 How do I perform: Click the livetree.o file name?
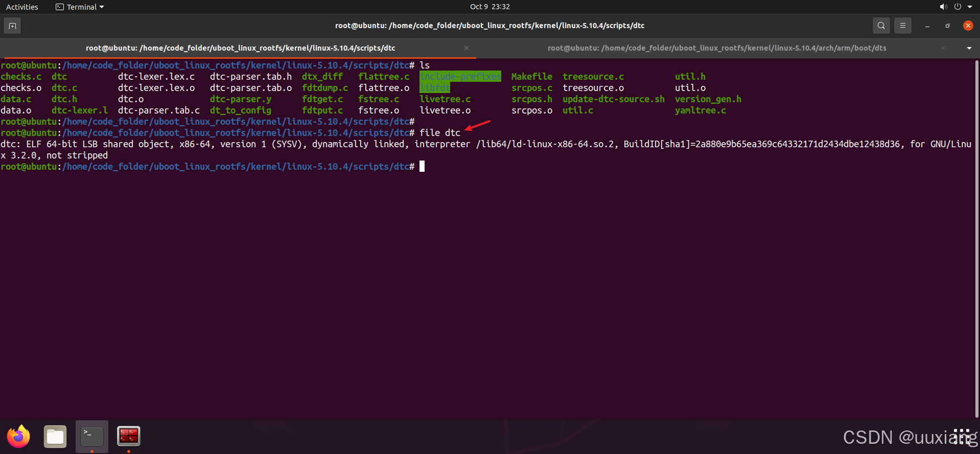pos(445,110)
